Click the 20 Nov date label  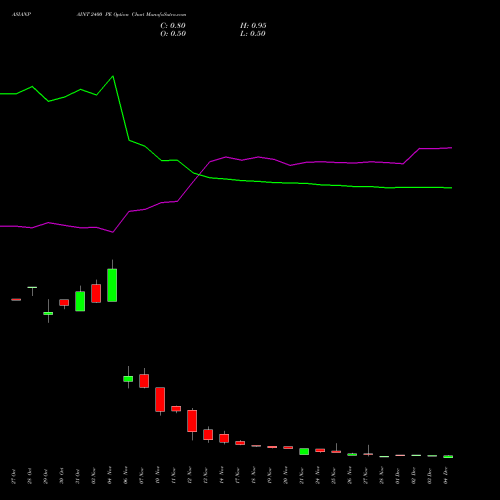(x=286, y=476)
